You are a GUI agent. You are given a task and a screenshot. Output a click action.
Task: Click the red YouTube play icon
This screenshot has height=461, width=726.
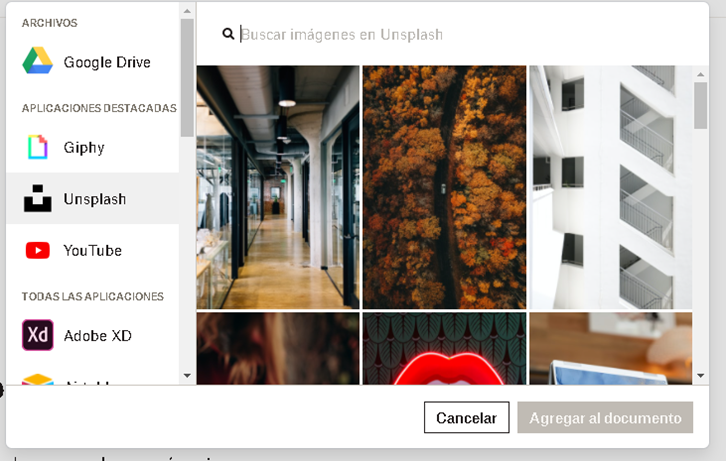coord(38,250)
